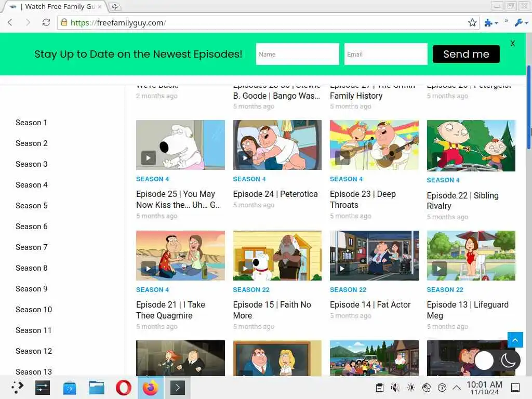Click the Email input field
Screen dimensions: 532x399
tap(386, 54)
